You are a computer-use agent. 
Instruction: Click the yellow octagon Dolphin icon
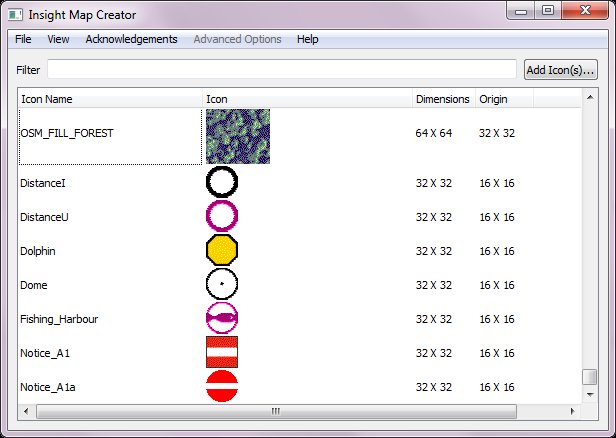221,251
